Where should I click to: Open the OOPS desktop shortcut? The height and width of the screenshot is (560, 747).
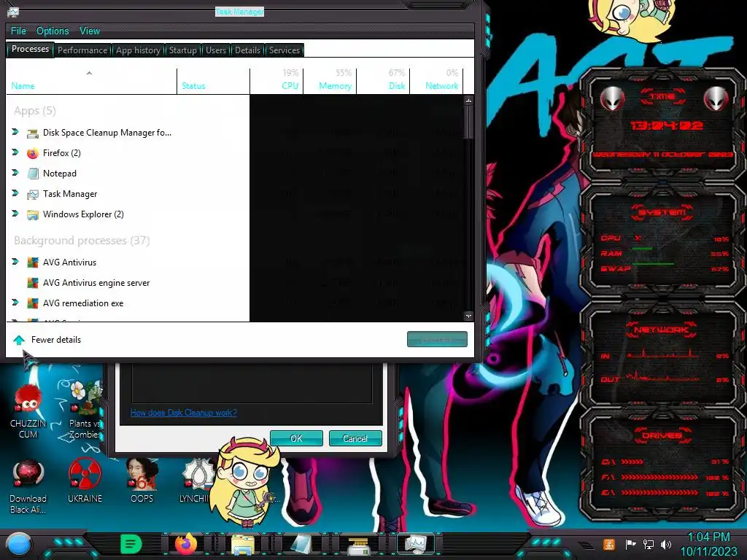142,481
